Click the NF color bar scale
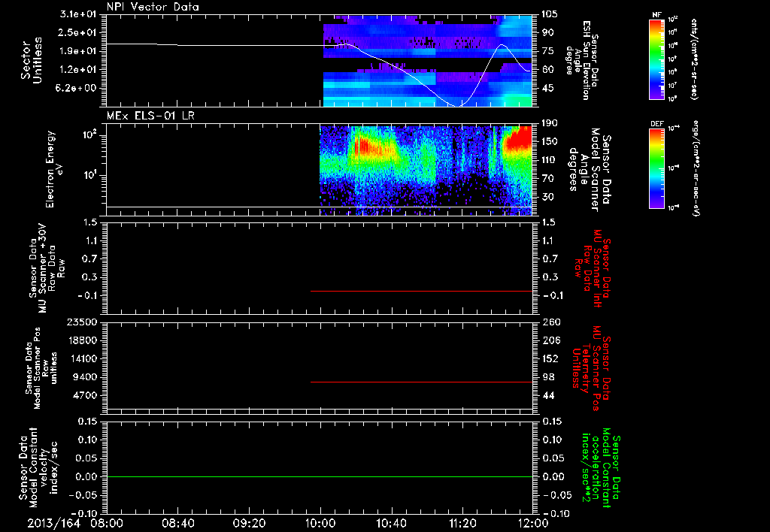The image size is (770, 532). [656, 59]
